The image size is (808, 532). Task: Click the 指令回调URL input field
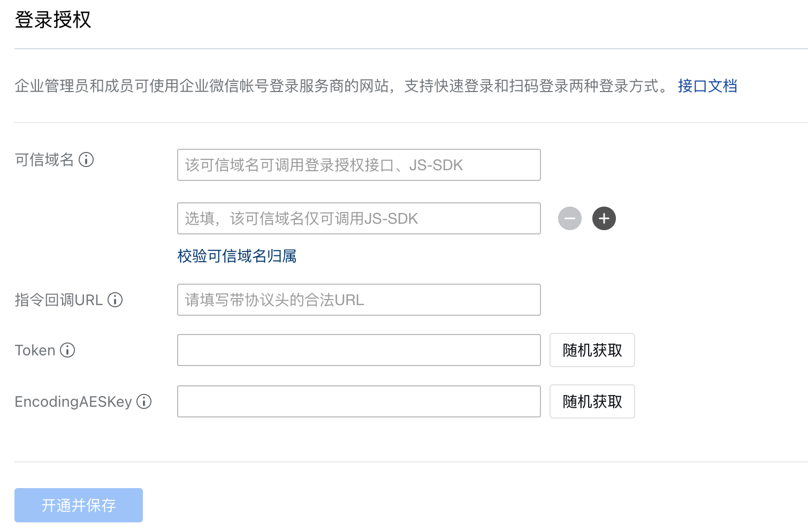359,300
